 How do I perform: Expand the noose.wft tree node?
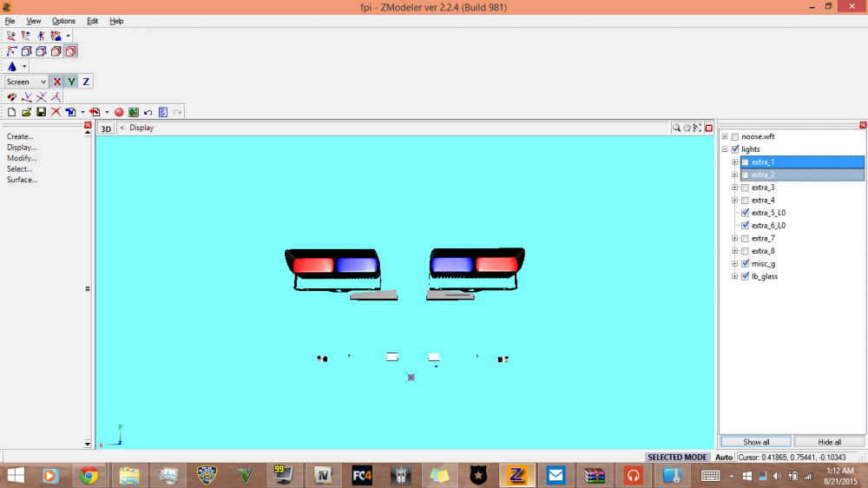coord(725,137)
